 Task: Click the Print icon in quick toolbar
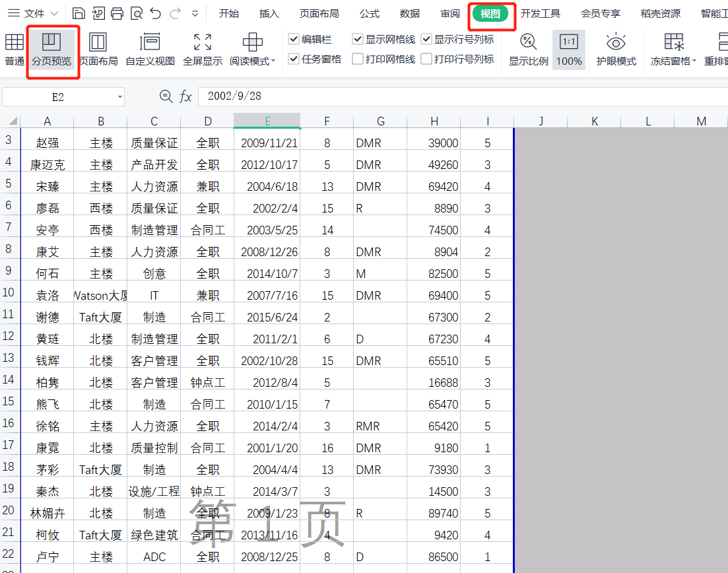click(117, 13)
